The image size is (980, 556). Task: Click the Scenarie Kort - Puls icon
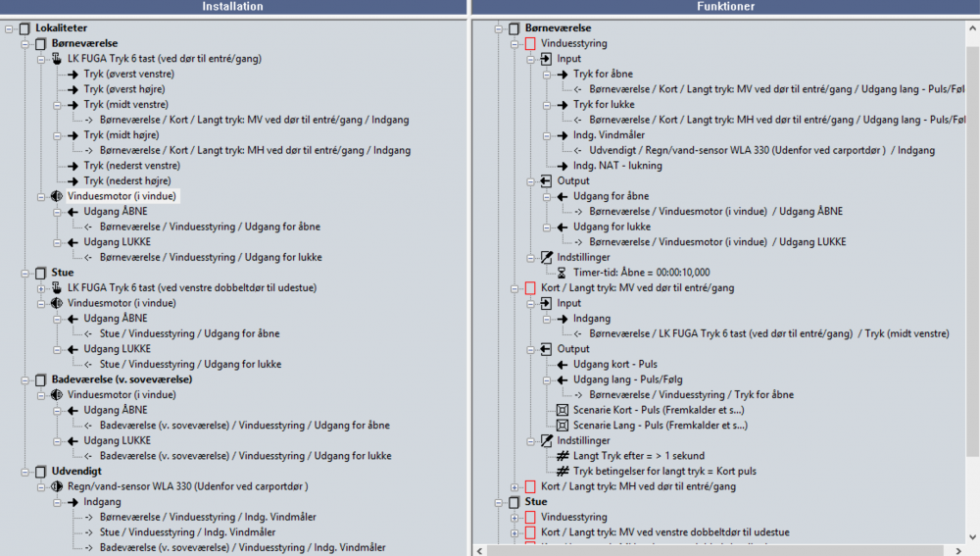563,410
